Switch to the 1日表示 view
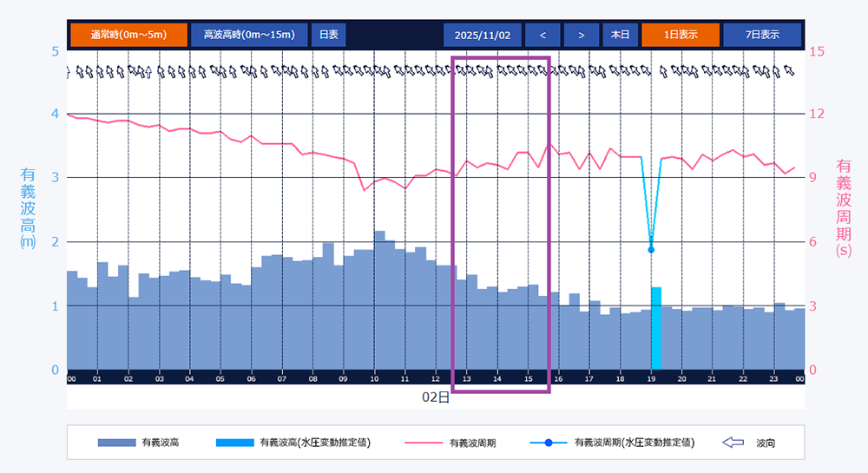868x473 pixels. [x=681, y=35]
